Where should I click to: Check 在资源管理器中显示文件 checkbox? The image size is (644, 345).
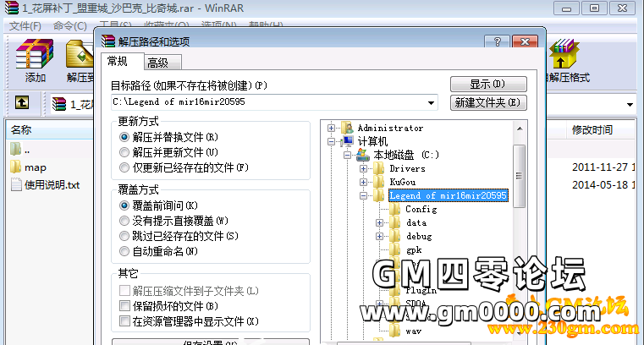(x=124, y=320)
